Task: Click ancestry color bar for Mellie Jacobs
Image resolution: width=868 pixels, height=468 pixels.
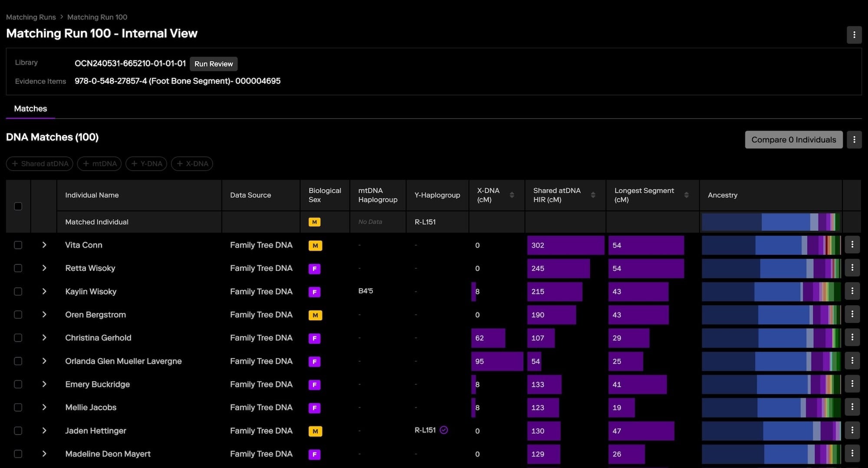Action: coord(771,408)
